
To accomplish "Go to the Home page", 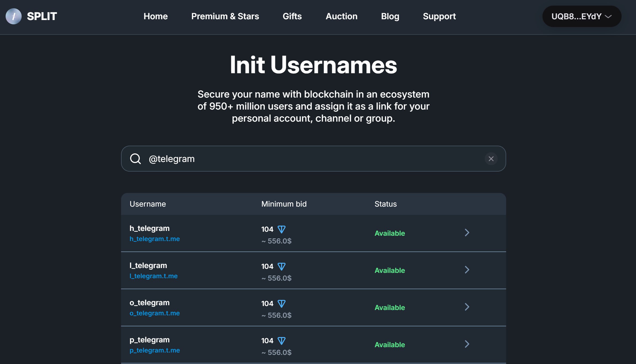I will pos(156,16).
